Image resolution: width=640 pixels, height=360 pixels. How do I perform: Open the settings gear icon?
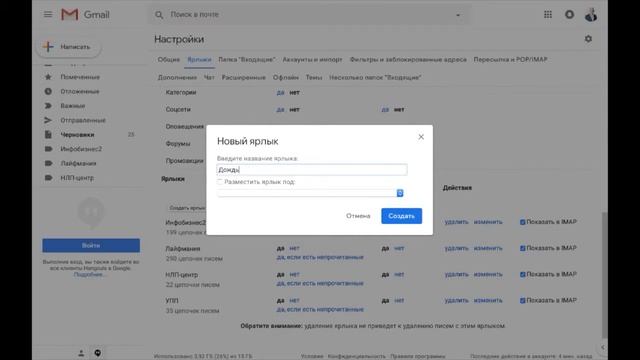coord(588,39)
